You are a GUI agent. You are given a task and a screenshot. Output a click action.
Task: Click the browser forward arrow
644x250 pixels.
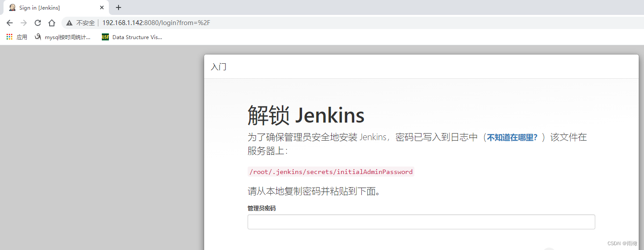point(24,23)
